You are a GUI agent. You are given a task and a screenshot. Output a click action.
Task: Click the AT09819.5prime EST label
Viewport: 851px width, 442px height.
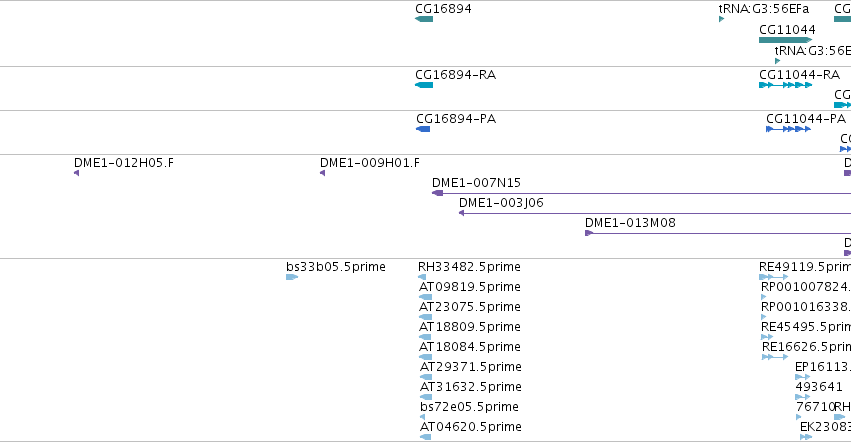point(469,287)
